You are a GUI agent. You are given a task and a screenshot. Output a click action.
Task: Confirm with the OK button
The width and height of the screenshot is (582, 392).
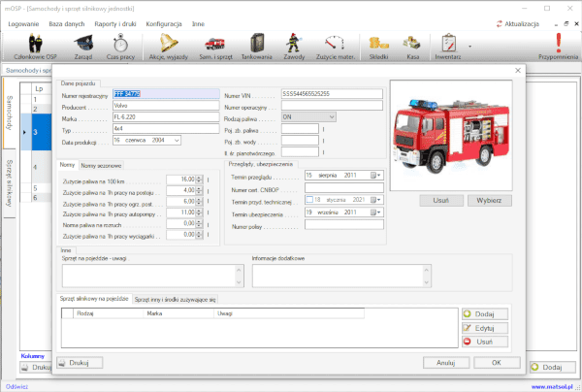pos(497,363)
